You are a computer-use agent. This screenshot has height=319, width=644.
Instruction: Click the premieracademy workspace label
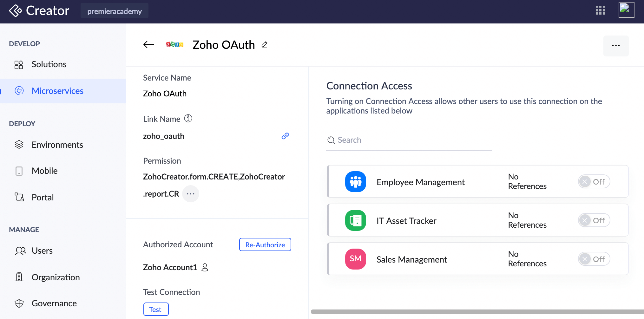click(x=115, y=11)
